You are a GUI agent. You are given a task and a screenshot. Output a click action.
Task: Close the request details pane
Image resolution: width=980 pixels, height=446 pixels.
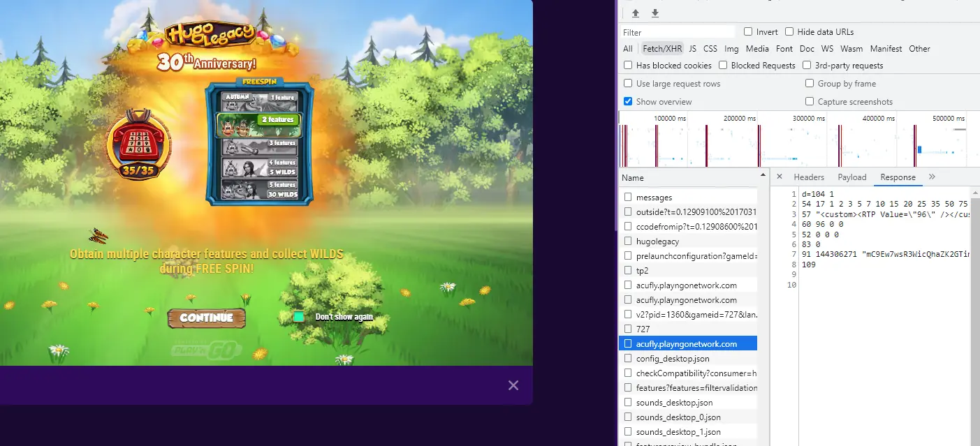point(780,177)
